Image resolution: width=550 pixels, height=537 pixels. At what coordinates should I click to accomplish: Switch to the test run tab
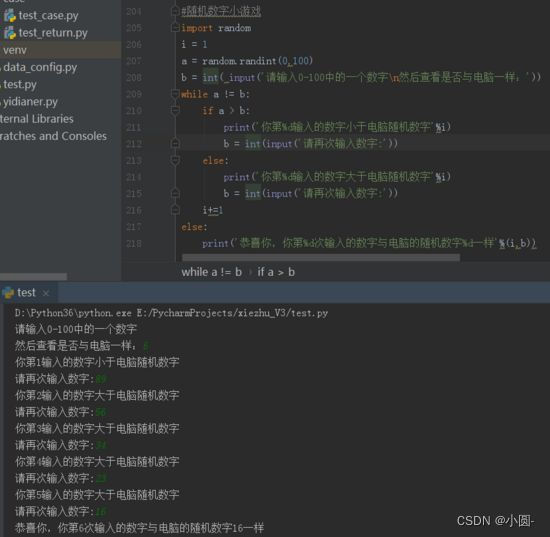pos(26,293)
